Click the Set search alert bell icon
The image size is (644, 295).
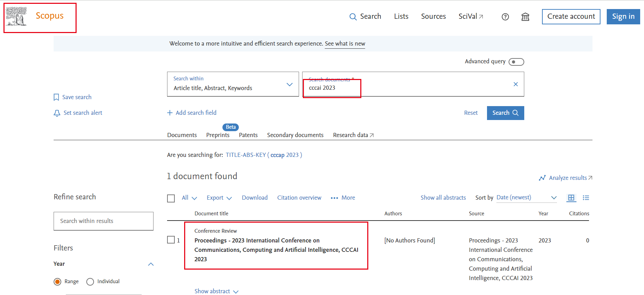click(x=57, y=113)
